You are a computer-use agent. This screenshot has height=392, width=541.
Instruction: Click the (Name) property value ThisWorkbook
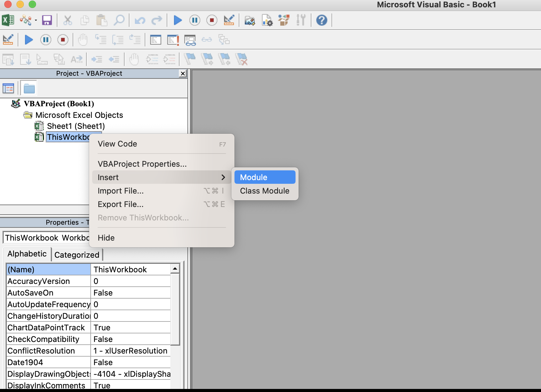click(x=131, y=270)
